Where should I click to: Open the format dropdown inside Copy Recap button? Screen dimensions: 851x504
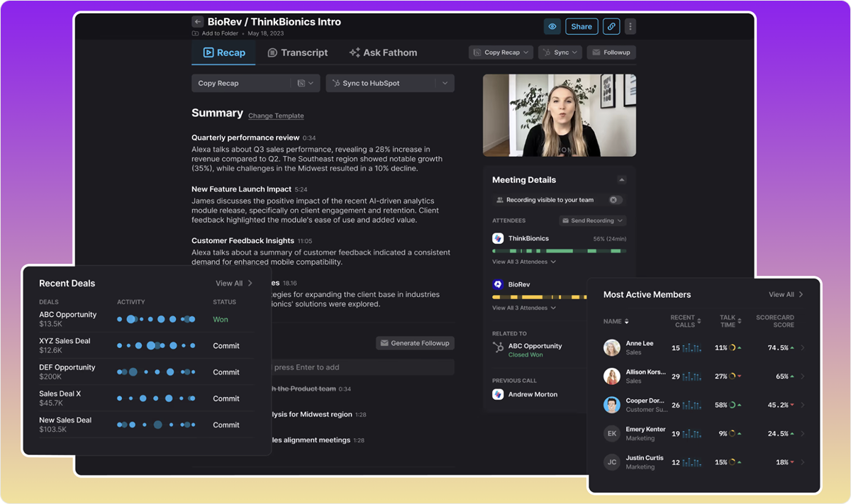pyautogui.click(x=306, y=83)
